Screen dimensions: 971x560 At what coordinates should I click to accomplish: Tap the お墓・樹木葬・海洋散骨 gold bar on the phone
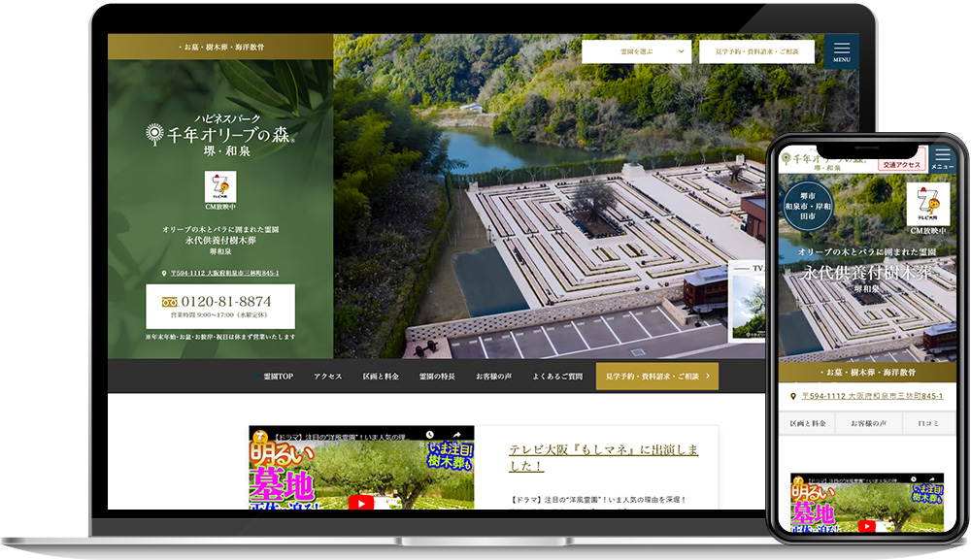(x=867, y=373)
